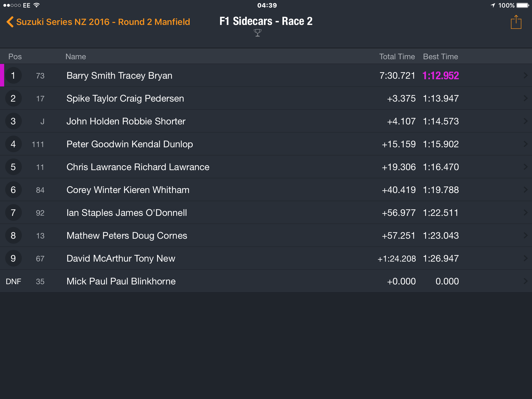Image resolution: width=532 pixels, height=399 pixels.
Task: Tap the battery indicator in the status bar
Action: [523, 5]
